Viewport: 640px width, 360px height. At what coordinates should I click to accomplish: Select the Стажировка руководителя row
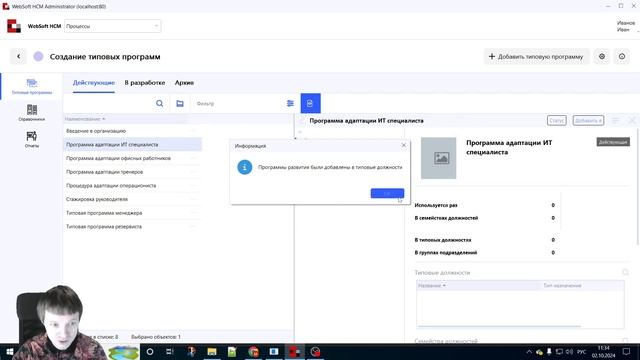132,199
